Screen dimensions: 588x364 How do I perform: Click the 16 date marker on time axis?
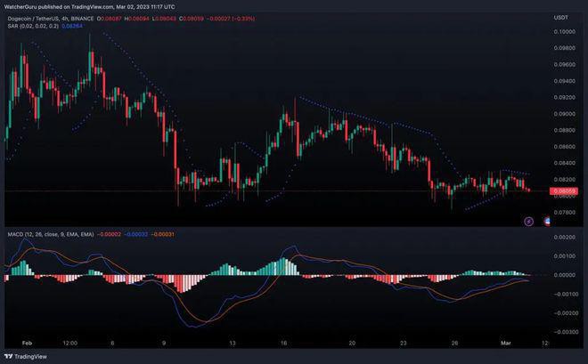click(284, 342)
